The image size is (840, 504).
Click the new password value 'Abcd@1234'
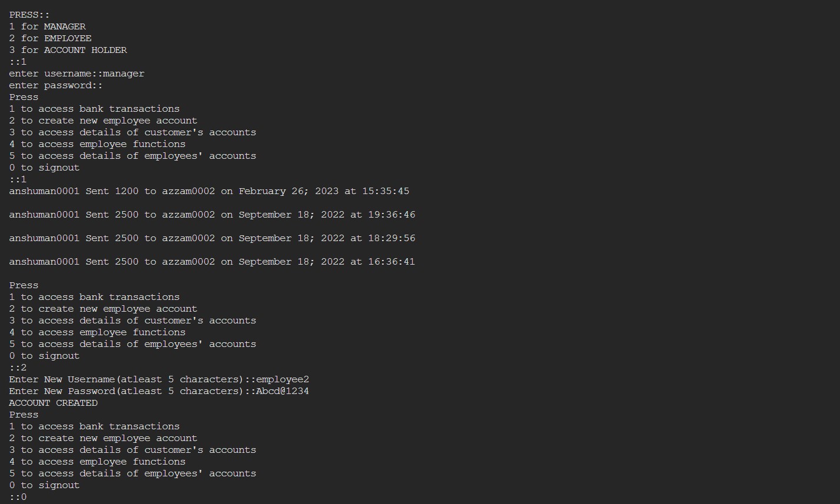coord(283,391)
